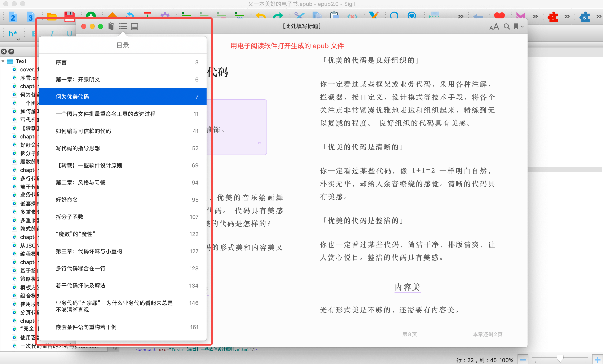Cut selected text with the scissors icon
This screenshot has height=364, width=603.
[299, 15]
